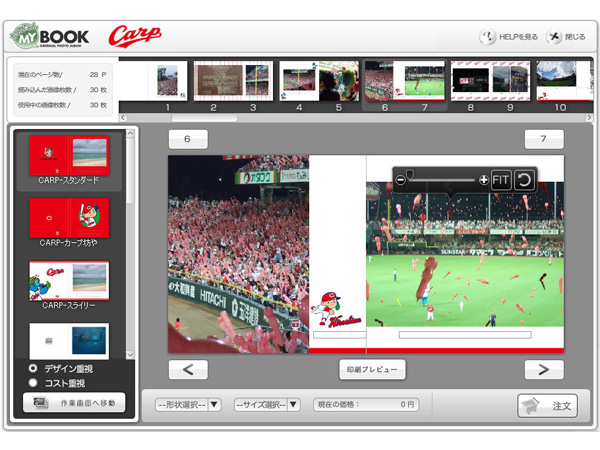This screenshot has height=450, width=600.
Task: Click zoom out minus icon
Action: coord(400,180)
